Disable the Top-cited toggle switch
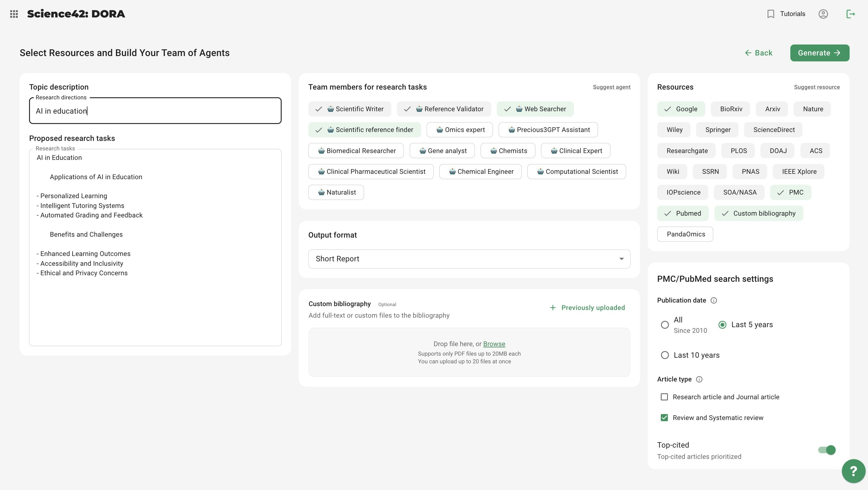The width and height of the screenshot is (868, 490). tap(826, 450)
